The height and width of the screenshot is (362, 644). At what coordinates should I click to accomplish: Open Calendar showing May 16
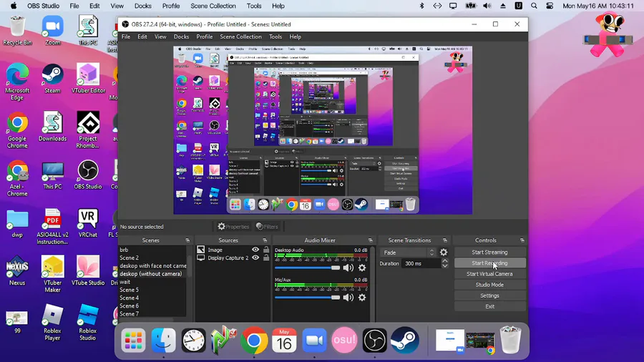click(284, 341)
